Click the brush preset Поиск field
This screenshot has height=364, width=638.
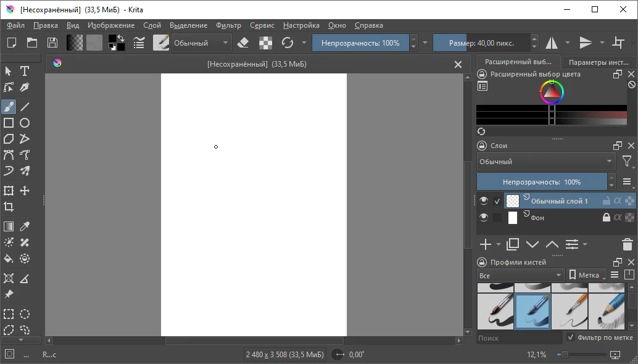519,338
